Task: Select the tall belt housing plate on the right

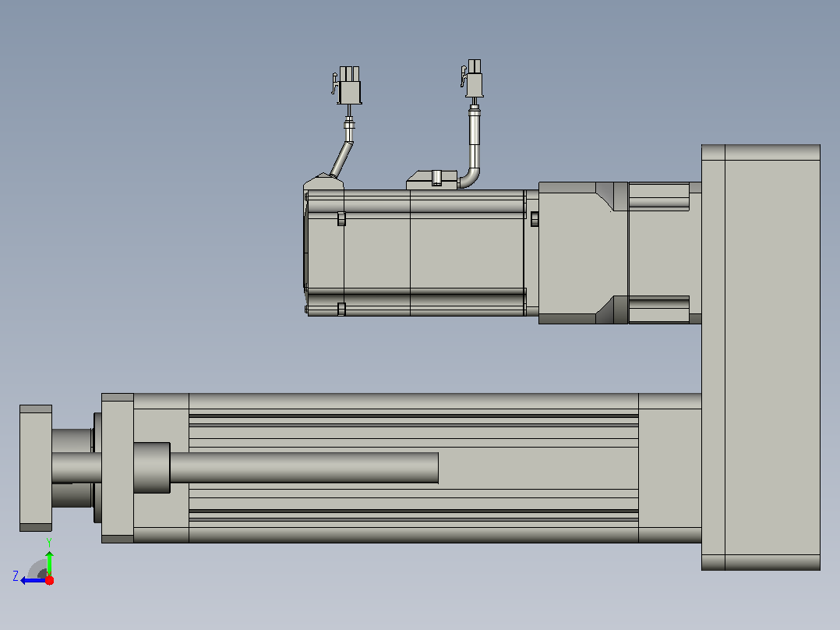Action: click(761, 357)
